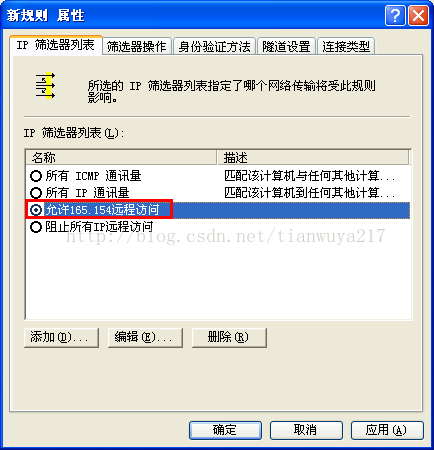
Task: Cancel the dialog with 取消
Action: (306, 430)
